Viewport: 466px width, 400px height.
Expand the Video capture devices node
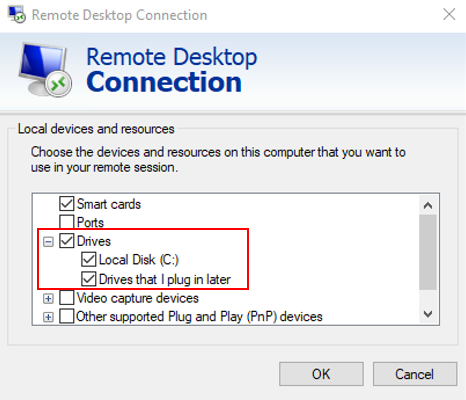[48, 299]
